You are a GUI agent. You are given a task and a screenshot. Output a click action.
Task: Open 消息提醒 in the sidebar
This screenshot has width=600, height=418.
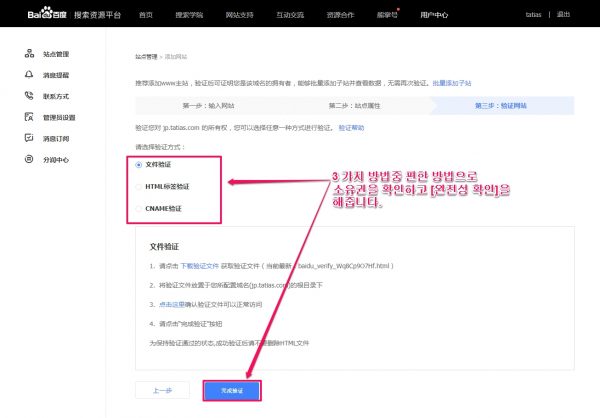(x=56, y=75)
